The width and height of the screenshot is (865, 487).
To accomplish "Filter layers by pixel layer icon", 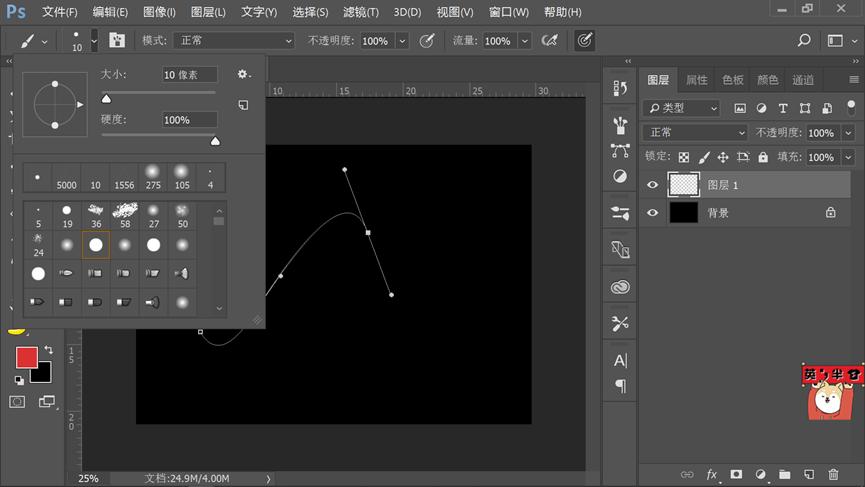I will pyautogui.click(x=740, y=108).
